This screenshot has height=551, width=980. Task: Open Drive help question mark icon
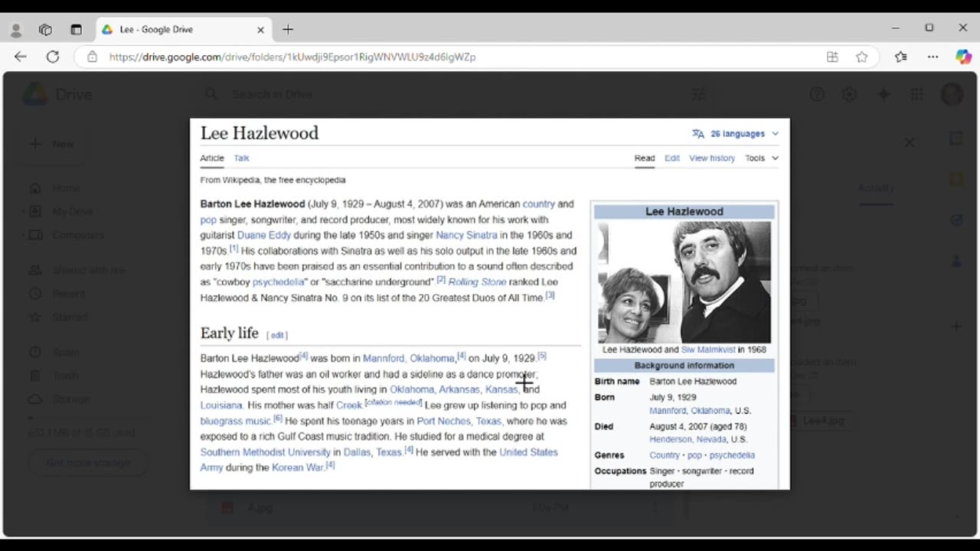click(817, 95)
